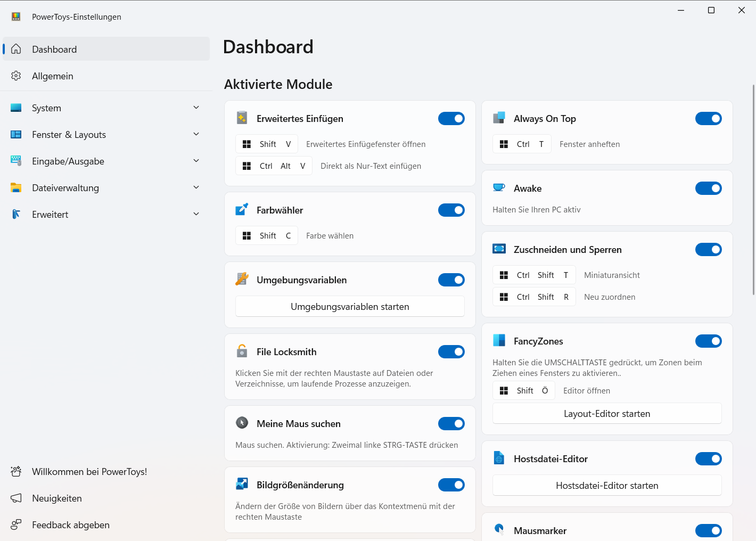Viewport: 756px width, 541px height.
Task: Click the File Locksmith padlock icon
Action: (x=242, y=351)
